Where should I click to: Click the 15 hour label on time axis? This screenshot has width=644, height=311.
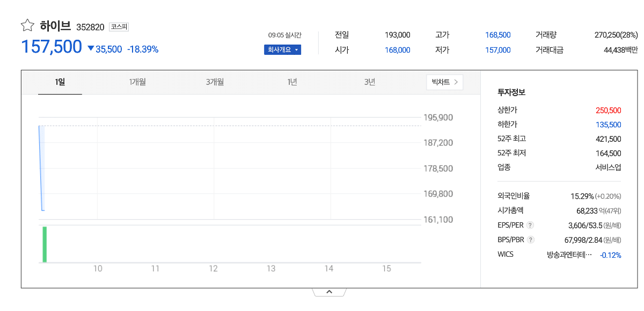pyautogui.click(x=386, y=269)
